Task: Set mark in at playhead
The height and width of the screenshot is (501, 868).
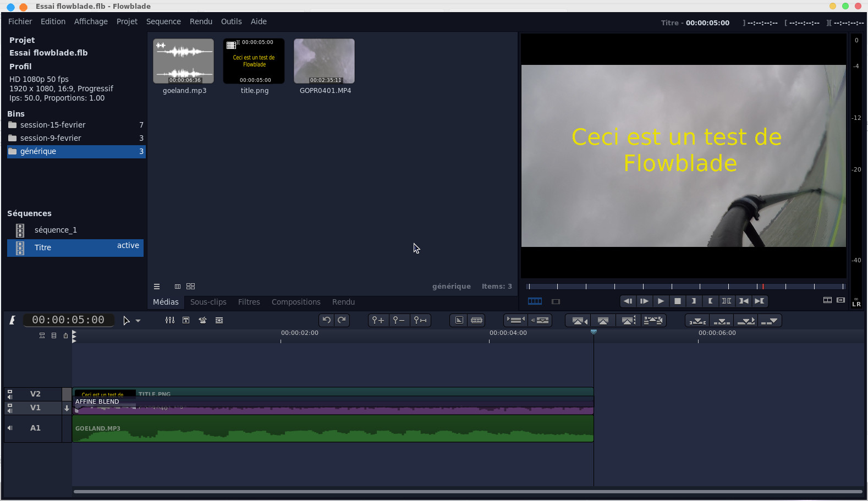Action: 694,301
